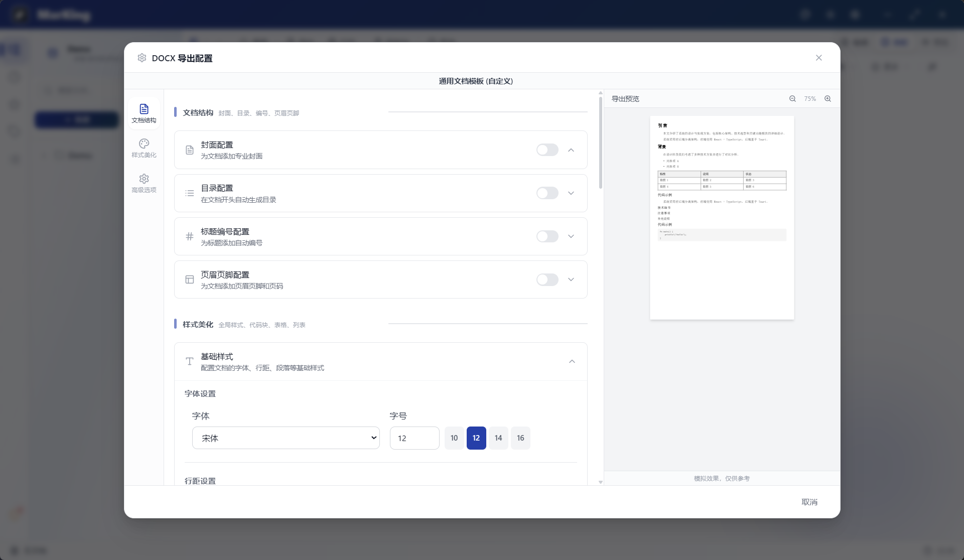
Task: Close the DOCX 导出配置 dialog
Action: tap(818, 57)
